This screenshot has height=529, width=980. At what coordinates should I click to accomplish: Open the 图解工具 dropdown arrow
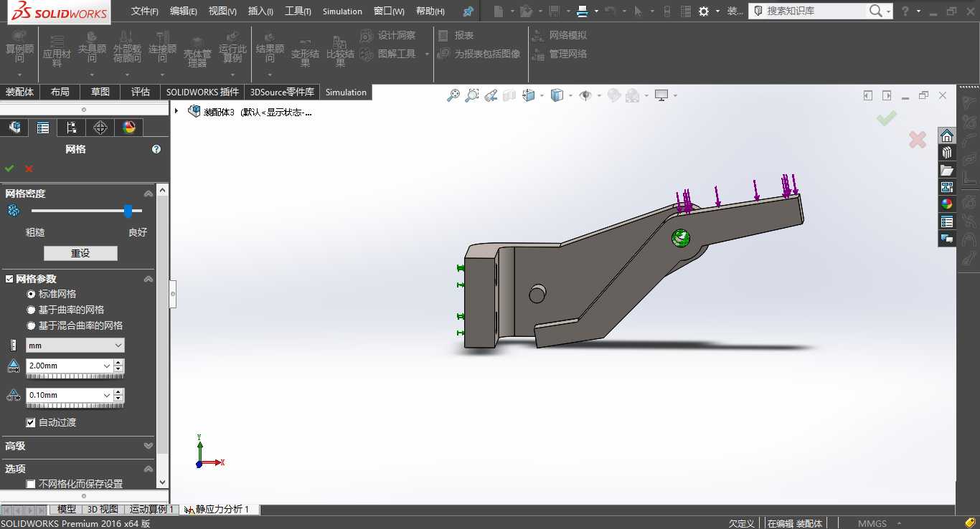point(427,54)
